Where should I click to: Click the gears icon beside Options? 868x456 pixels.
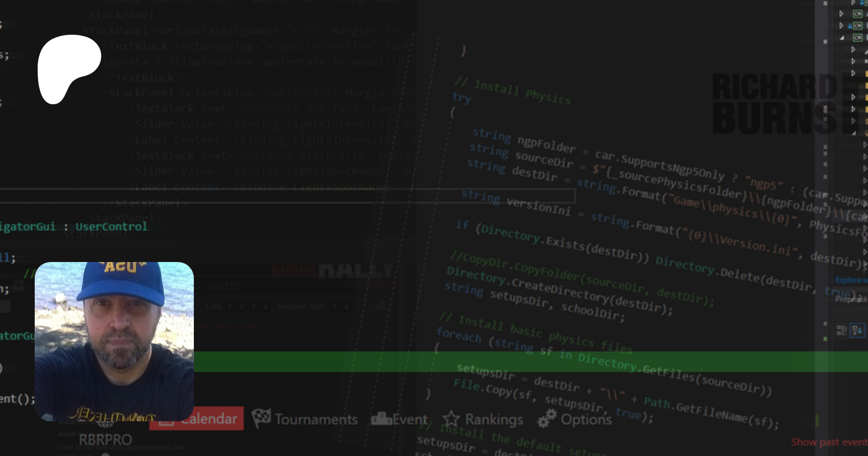point(547,418)
